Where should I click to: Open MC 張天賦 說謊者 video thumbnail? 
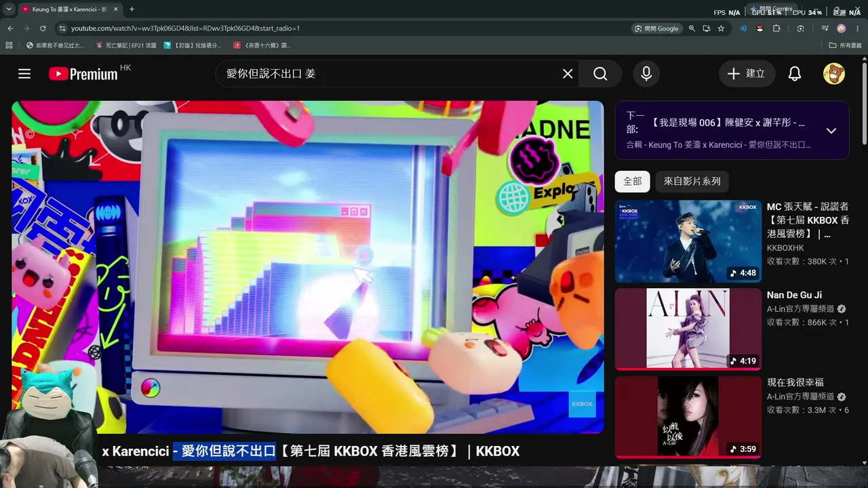coord(688,241)
